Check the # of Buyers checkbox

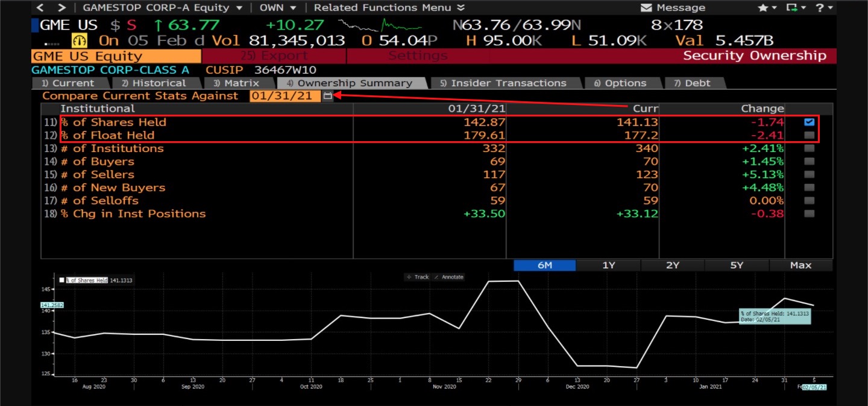[809, 161]
